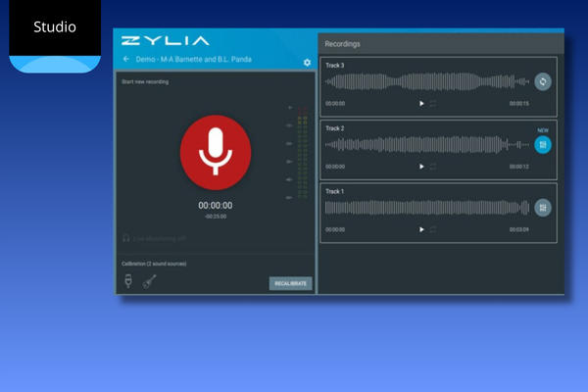Click the 00:00:00 recording timer
The height and width of the screenshot is (392, 588).
coord(216,206)
